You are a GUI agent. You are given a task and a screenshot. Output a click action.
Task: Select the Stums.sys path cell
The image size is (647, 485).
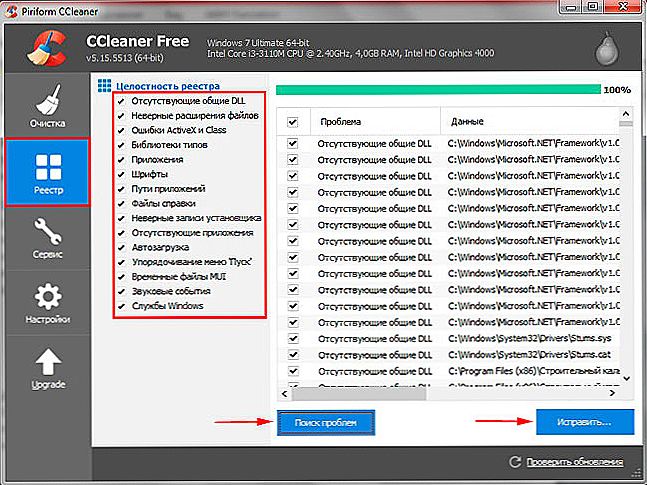(x=530, y=338)
